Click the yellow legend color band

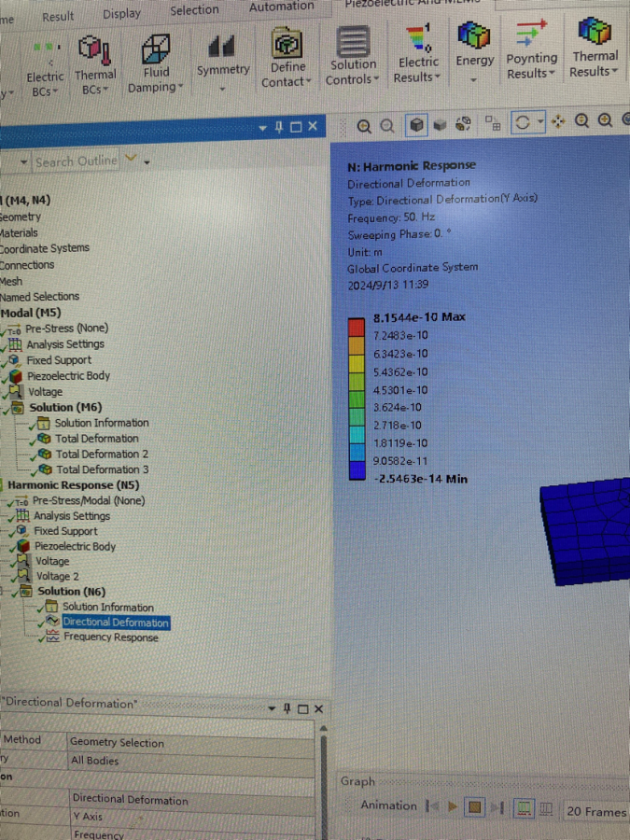(357, 364)
